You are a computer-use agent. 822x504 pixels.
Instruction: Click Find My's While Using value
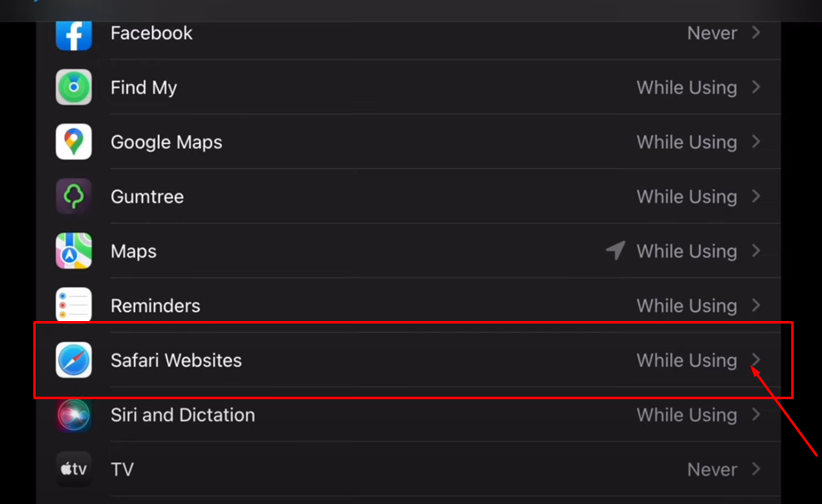[x=686, y=87]
